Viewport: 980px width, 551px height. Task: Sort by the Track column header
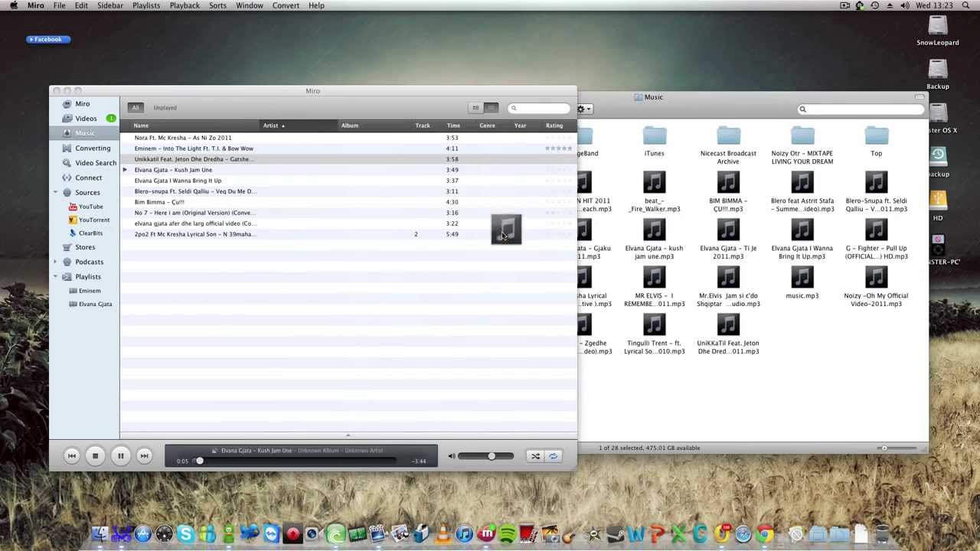click(423, 126)
